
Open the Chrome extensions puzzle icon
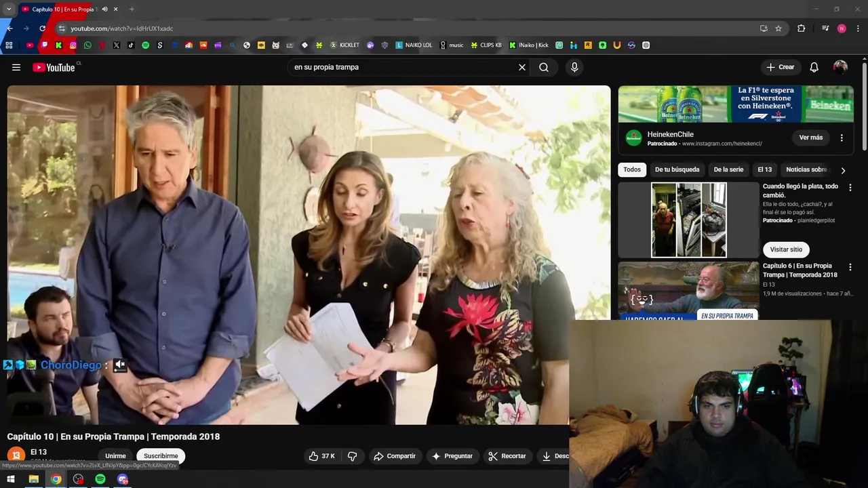point(802,28)
